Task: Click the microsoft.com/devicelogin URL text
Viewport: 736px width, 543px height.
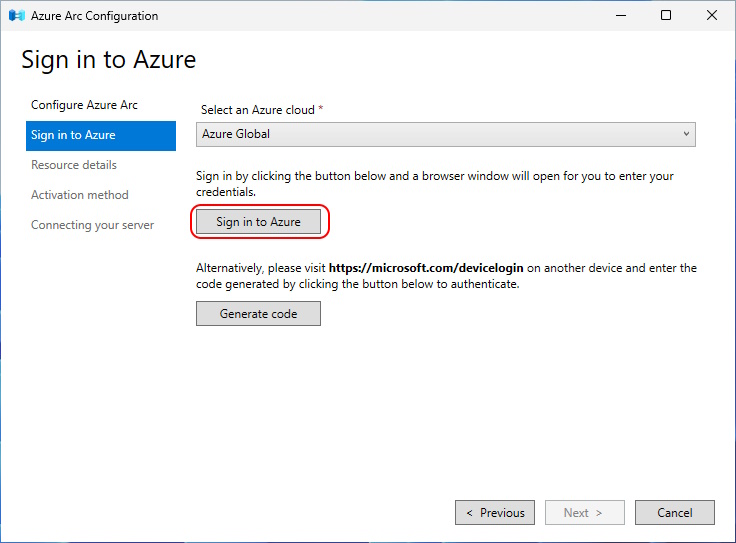Action: (426, 268)
